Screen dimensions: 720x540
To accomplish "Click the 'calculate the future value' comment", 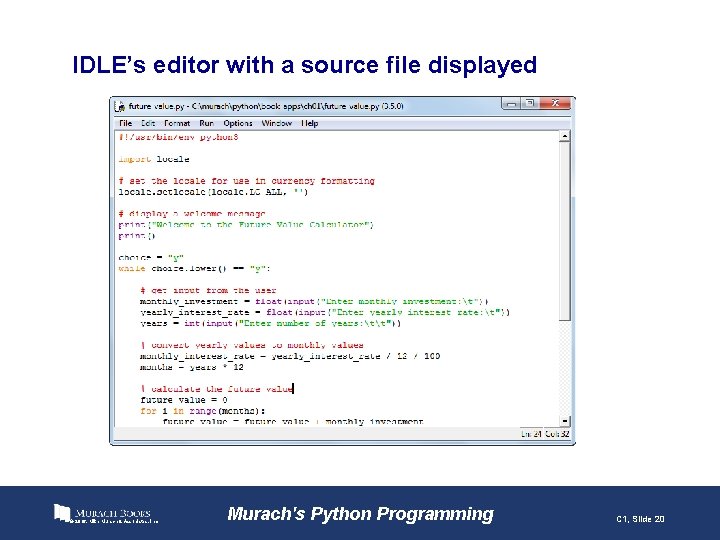I will tap(217, 389).
